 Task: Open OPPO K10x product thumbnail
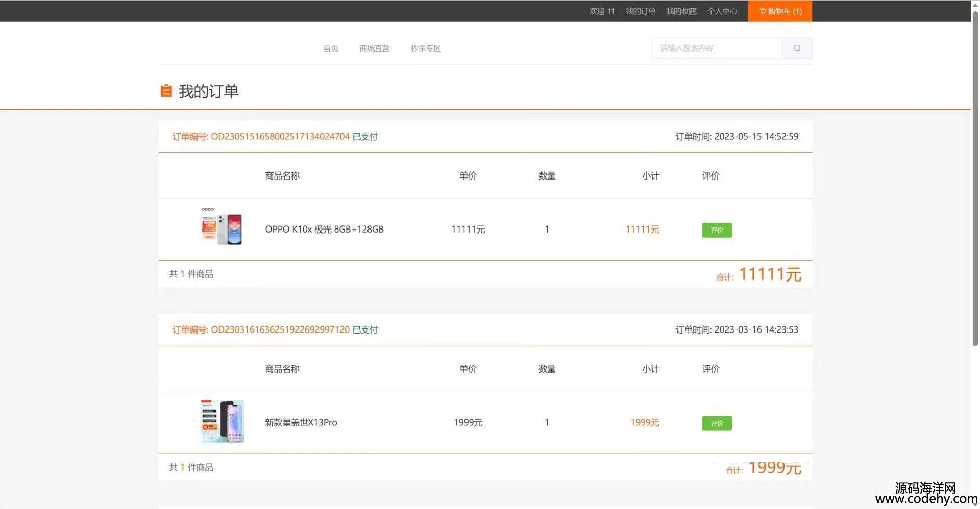222,226
